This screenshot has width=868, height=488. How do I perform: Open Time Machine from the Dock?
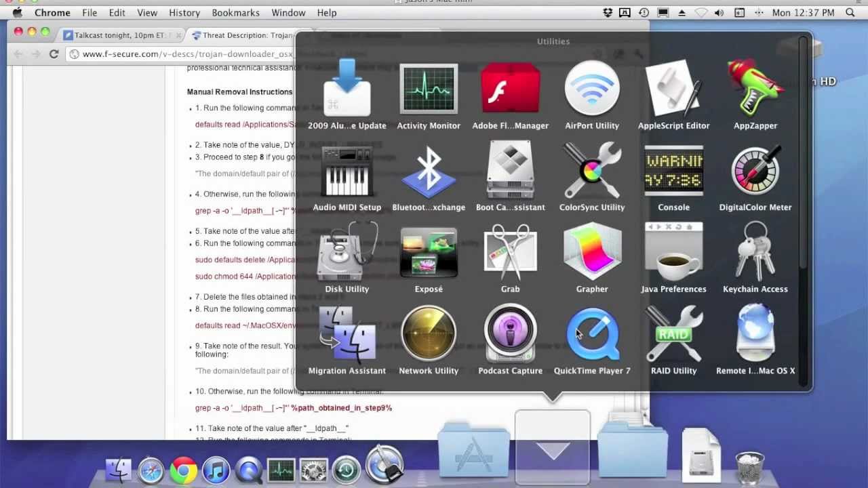coord(347,470)
